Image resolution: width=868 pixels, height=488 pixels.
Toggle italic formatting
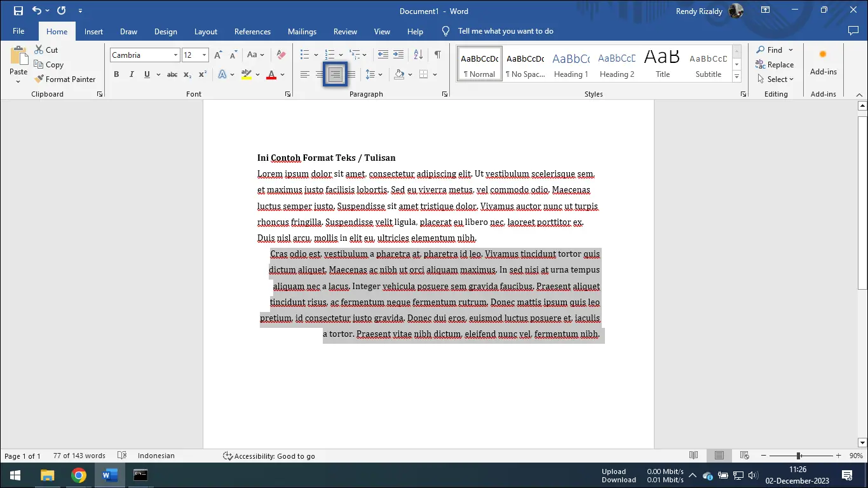point(131,74)
